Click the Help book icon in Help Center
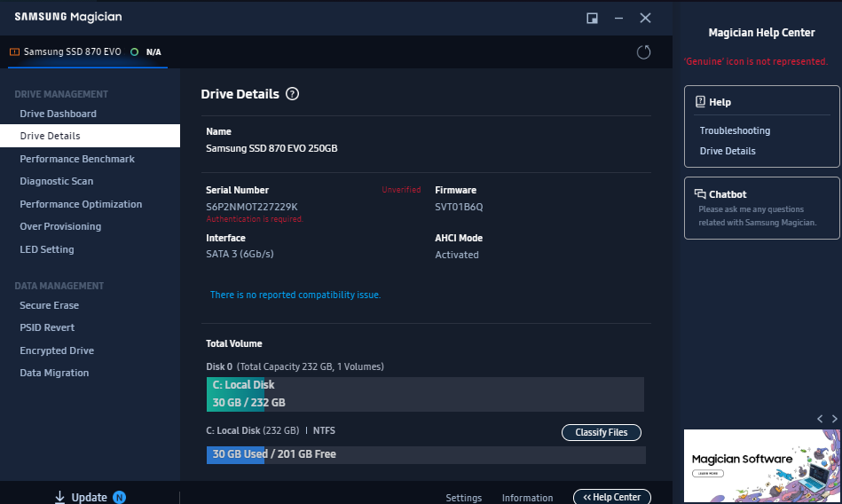The width and height of the screenshot is (842, 504). point(700,101)
